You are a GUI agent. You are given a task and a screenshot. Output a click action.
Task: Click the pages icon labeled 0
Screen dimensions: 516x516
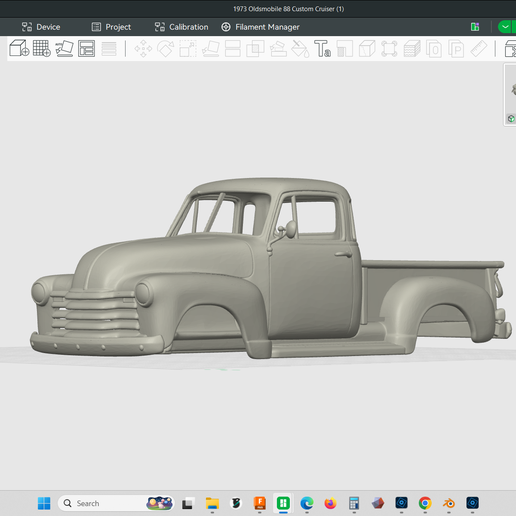tap(434, 49)
